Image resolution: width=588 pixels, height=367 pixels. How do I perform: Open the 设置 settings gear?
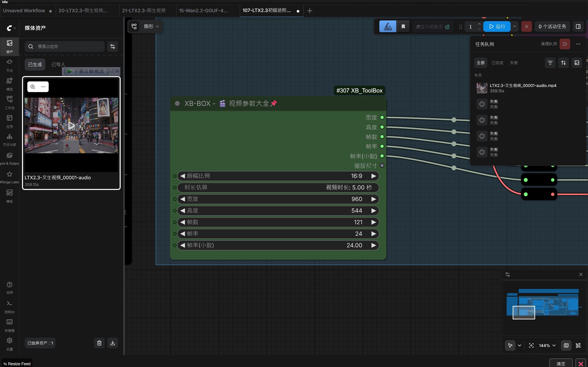tap(10, 344)
